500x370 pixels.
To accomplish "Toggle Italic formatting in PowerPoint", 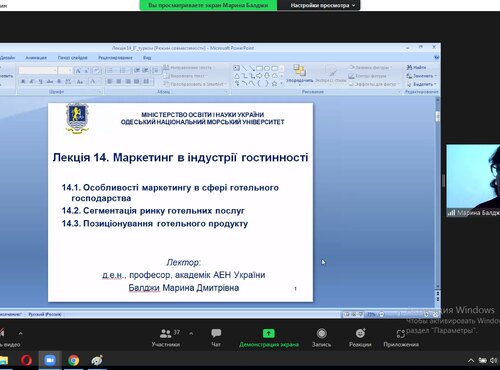I will [32, 81].
